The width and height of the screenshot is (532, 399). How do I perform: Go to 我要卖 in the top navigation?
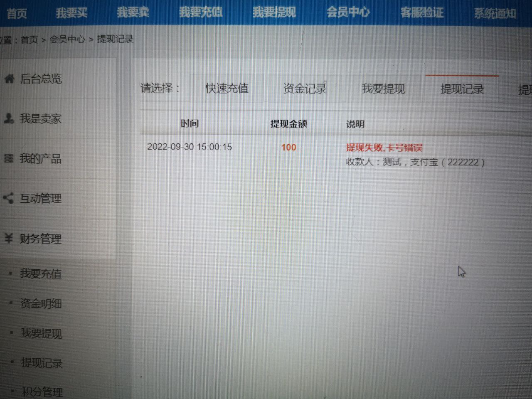pyautogui.click(x=133, y=12)
